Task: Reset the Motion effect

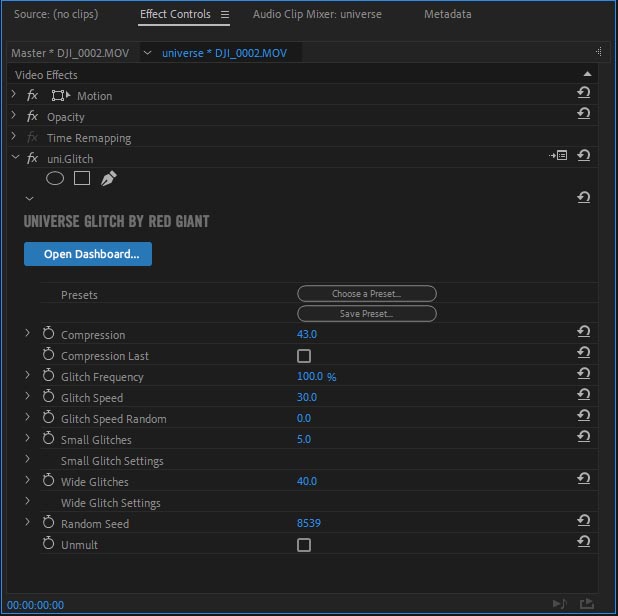Action: point(583,93)
